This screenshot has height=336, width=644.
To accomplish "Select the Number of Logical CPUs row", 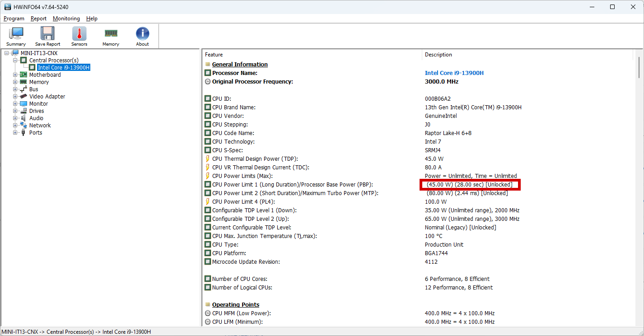I will (418, 288).
